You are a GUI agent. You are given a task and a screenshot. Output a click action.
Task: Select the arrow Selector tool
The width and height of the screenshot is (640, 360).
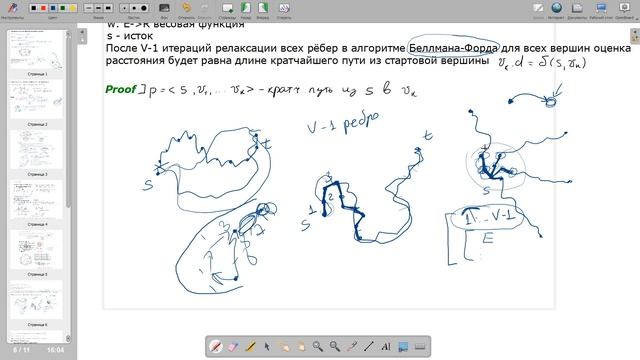[267, 347]
